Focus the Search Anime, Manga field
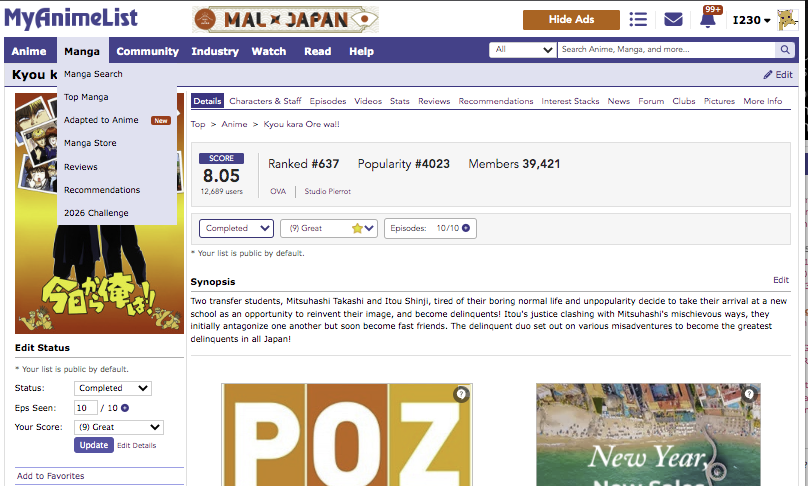 click(x=666, y=49)
